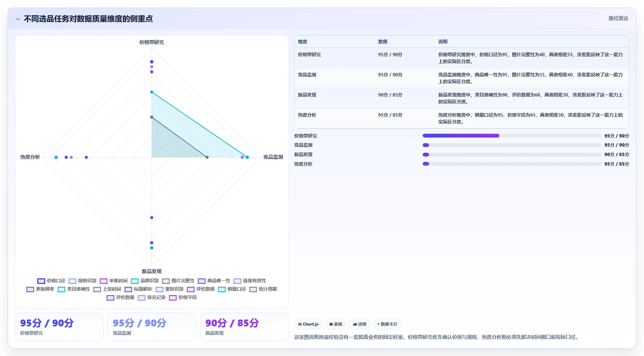Click the 表格 tag
This screenshot has width=644, height=356.
click(x=336, y=324)
